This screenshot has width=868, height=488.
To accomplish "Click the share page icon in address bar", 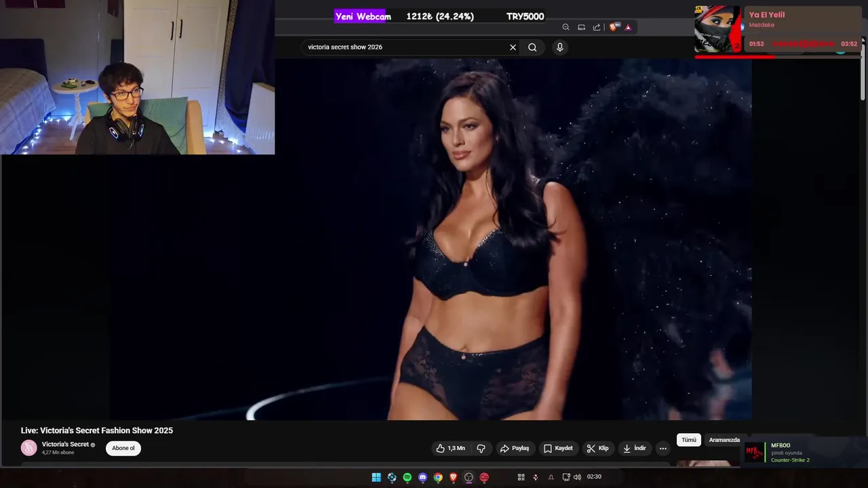I will (x=597, y=27).
